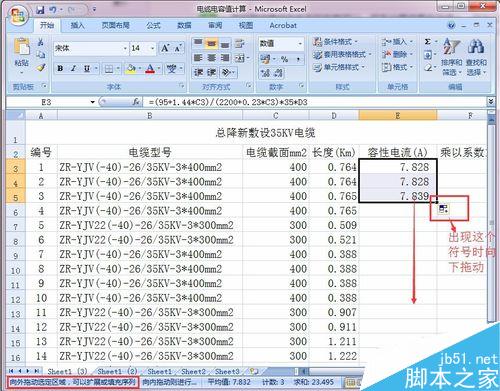
Task: Open 条件格式 conditional formatting dropdown
Action: coord(335,42)
